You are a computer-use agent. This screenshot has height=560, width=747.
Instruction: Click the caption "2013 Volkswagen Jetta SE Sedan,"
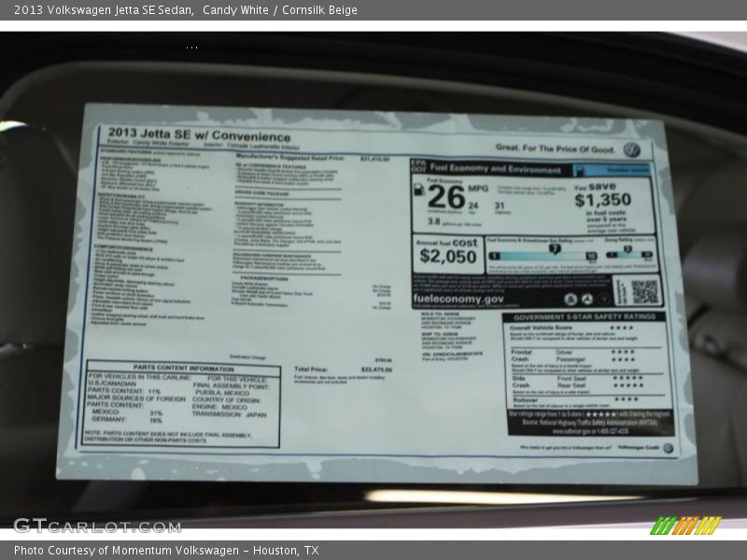tap(104, 10)
